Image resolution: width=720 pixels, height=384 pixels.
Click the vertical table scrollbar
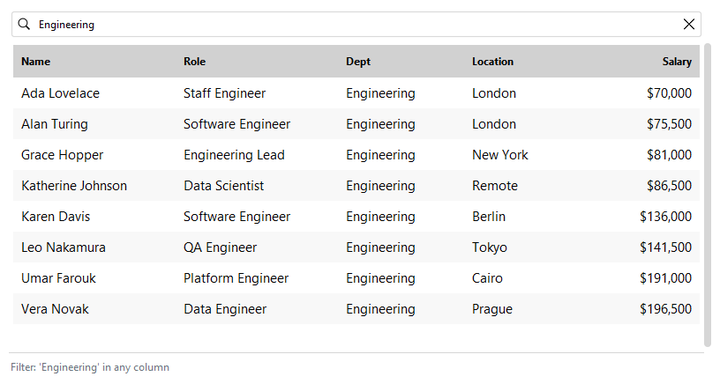(x=707, y=195)
